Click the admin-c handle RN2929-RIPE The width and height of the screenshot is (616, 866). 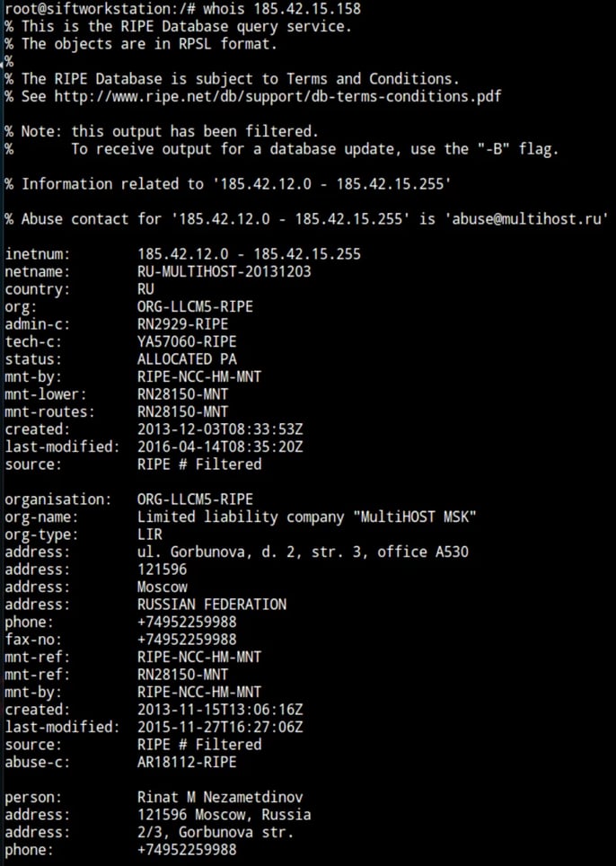[x=182, y=323]
